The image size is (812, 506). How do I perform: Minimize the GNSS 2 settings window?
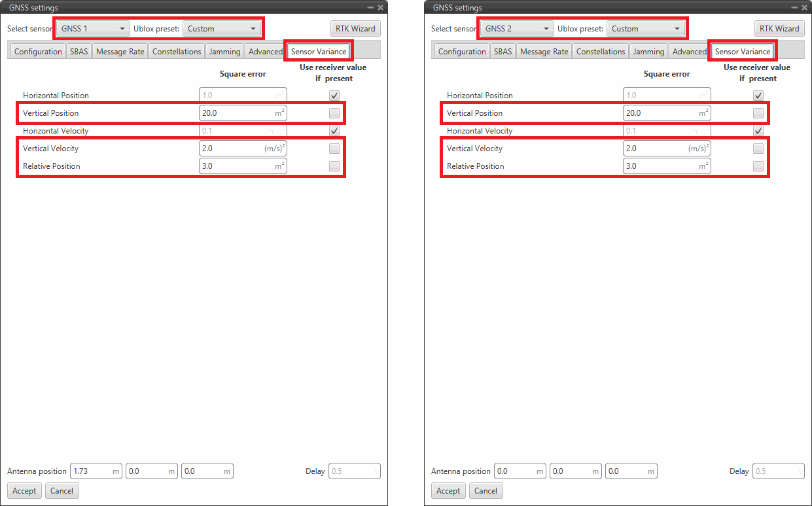[794, 7]
